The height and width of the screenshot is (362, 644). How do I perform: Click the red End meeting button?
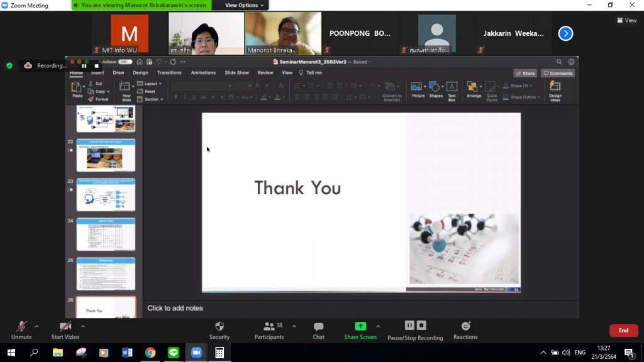click(623, 331)
